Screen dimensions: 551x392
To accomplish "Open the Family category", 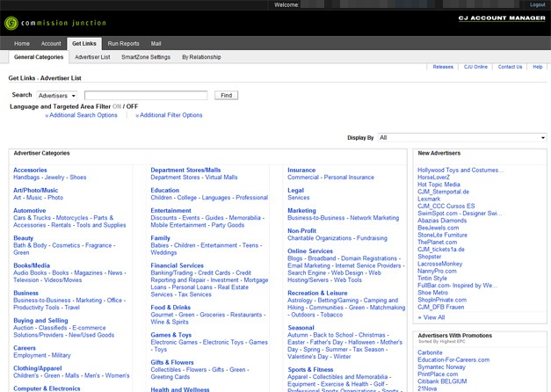I will [x=160, y=238].
